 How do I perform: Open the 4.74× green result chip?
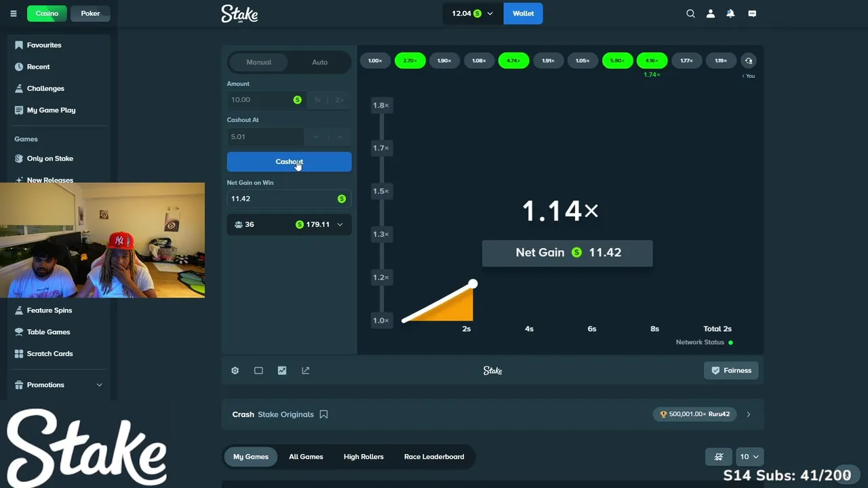coord(513,61)
